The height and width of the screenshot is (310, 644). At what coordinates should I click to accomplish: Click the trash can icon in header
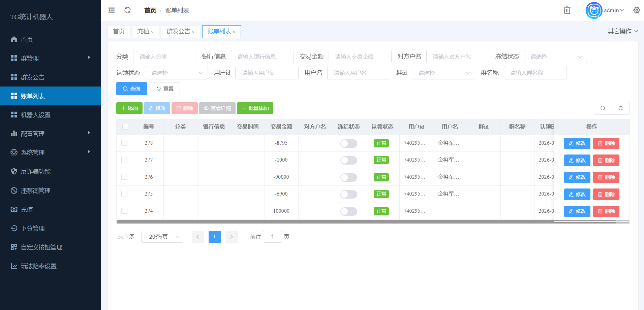[x=567, y=10]
